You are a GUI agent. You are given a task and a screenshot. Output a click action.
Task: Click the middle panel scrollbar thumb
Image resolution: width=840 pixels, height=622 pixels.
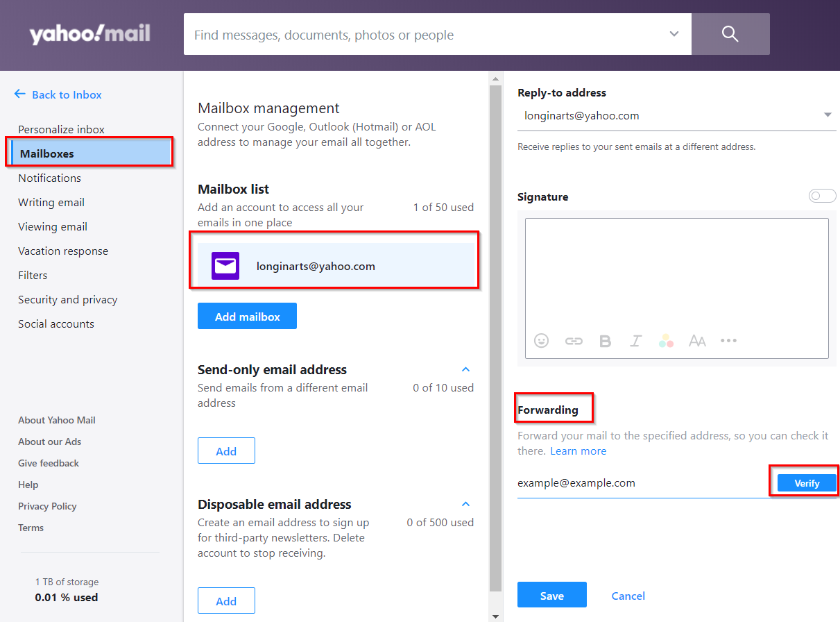click(495, 337)
